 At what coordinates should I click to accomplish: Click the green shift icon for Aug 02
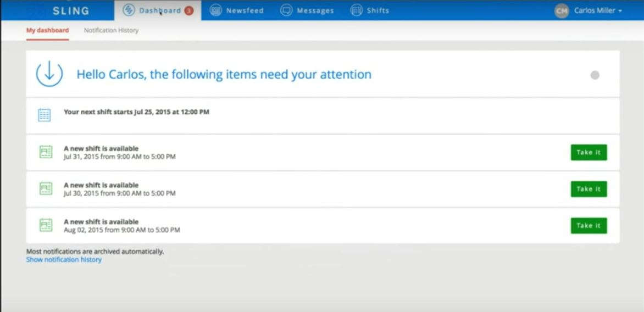tap(46, 225)
